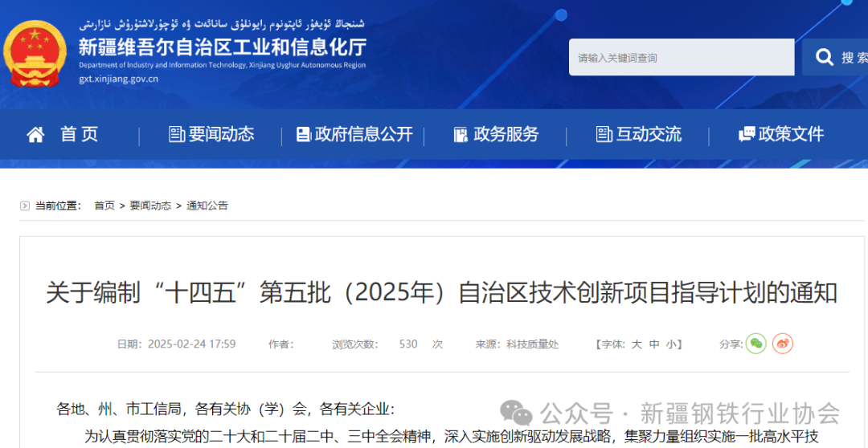Click the breadcrumb arrow icon before 当前位置
Viewport: 868px width, 448px height.
24,206
